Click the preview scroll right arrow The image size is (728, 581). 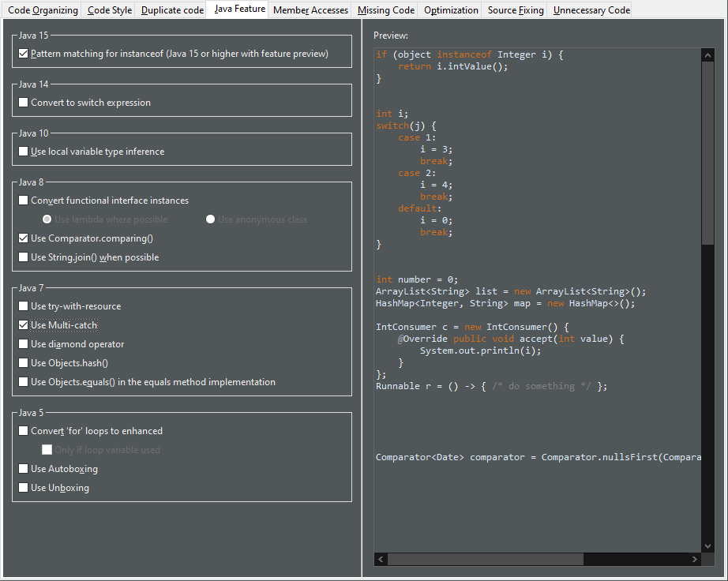pyautogui.click(x=695, y=559)
